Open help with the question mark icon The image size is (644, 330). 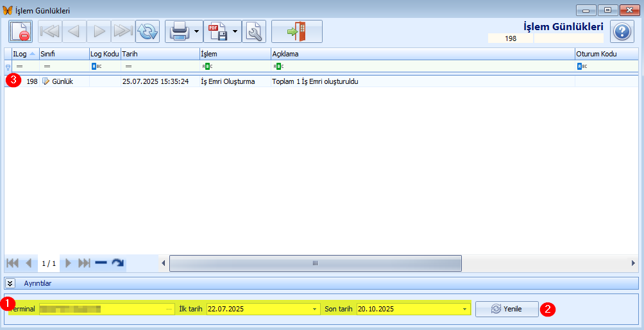coord(622,31)
